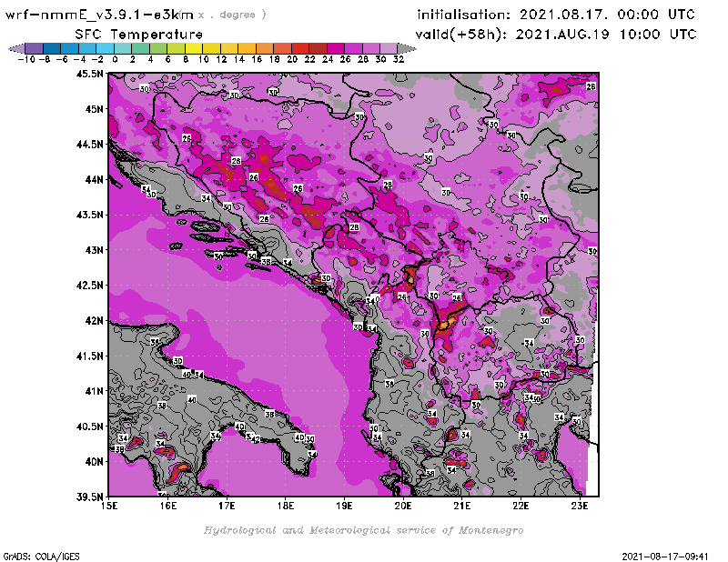Click the '43N' latitude axis label

tap(94, 250)
